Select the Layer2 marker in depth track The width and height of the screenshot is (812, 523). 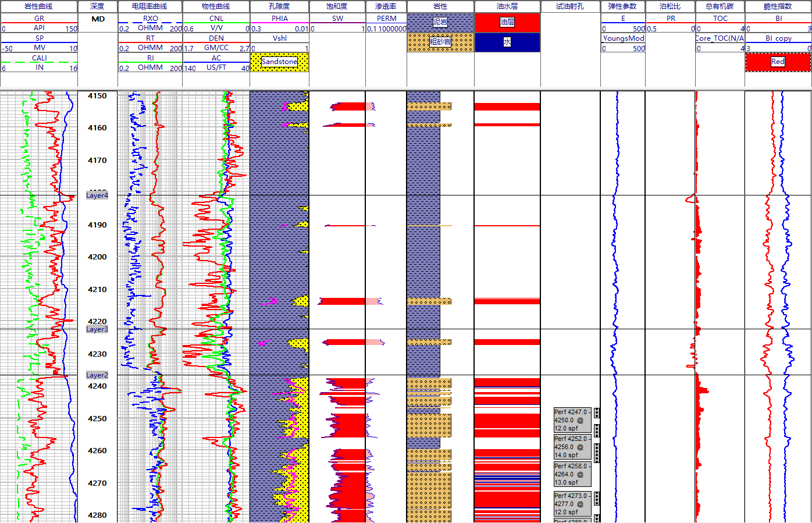pos(97,375)
